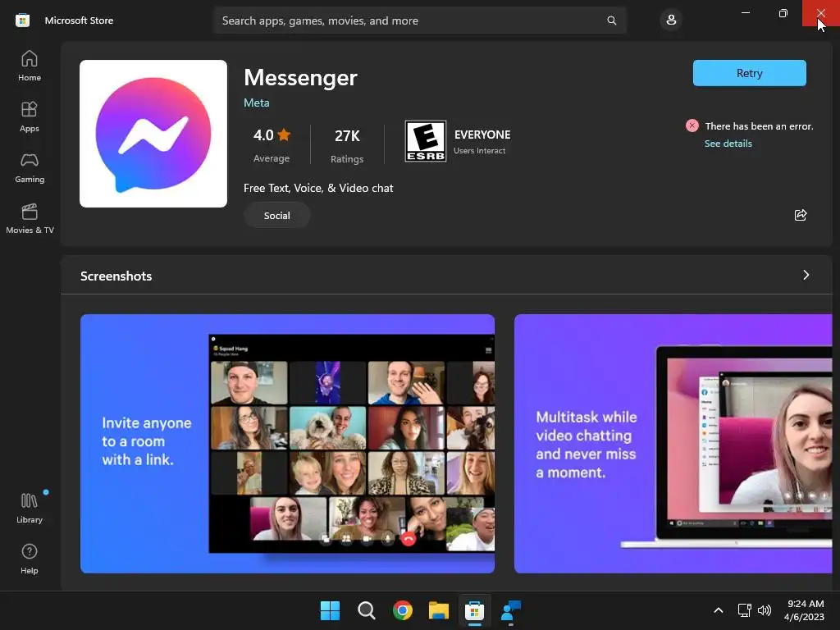Click the 'Microsoft Store' window title text
This screenshot has width=840, height=630.
(79, 21)
